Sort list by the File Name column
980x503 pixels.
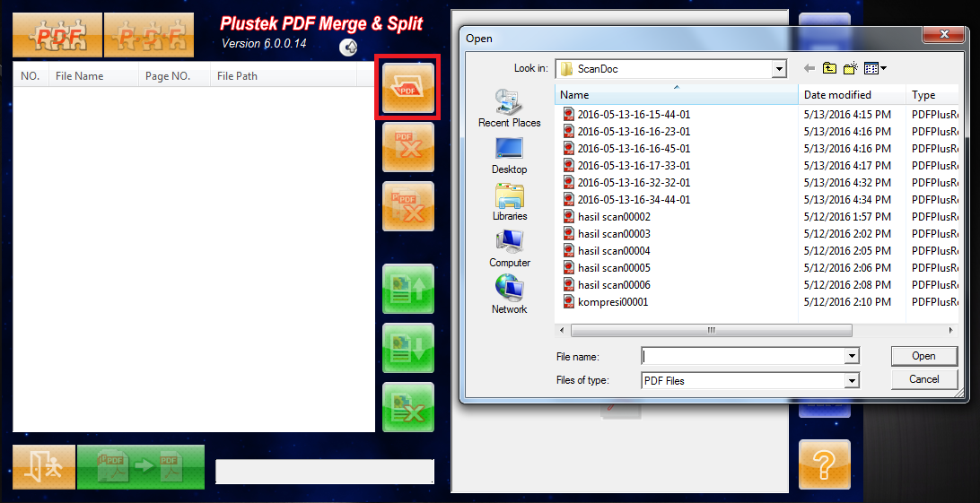[x=93, y=76]
